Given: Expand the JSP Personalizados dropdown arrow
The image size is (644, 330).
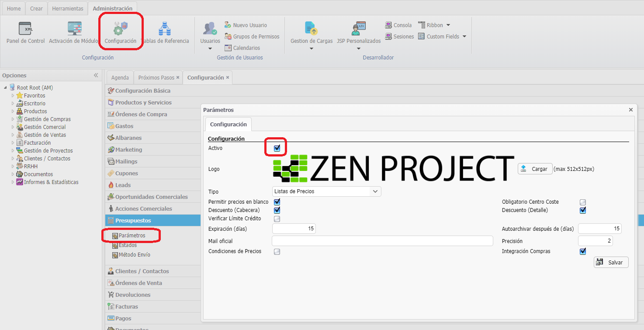Looking at the screenshot, I should [x=359, y=49].
